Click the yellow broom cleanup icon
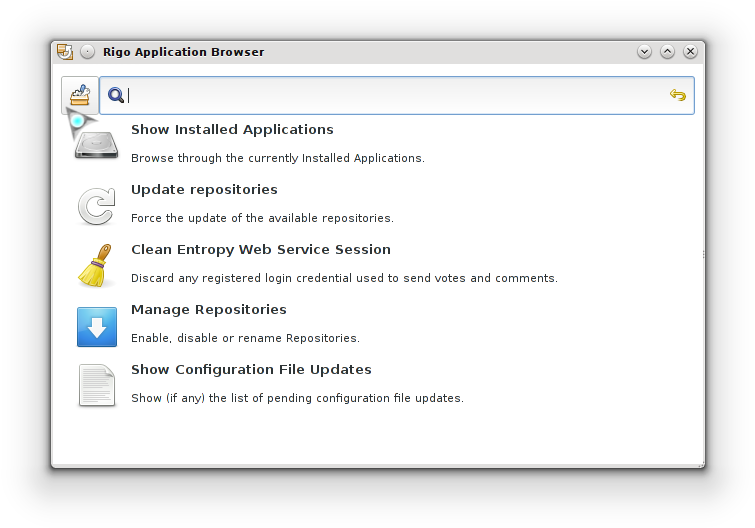The image size is (755, 528). [x=96, y=266]
